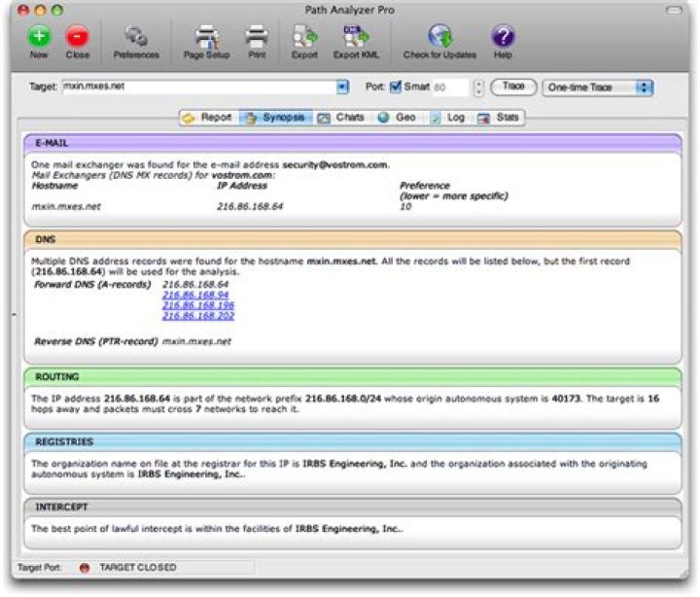The image size is (700, 597).
Task: Switch to the Report tab
Action: [209, 118]
